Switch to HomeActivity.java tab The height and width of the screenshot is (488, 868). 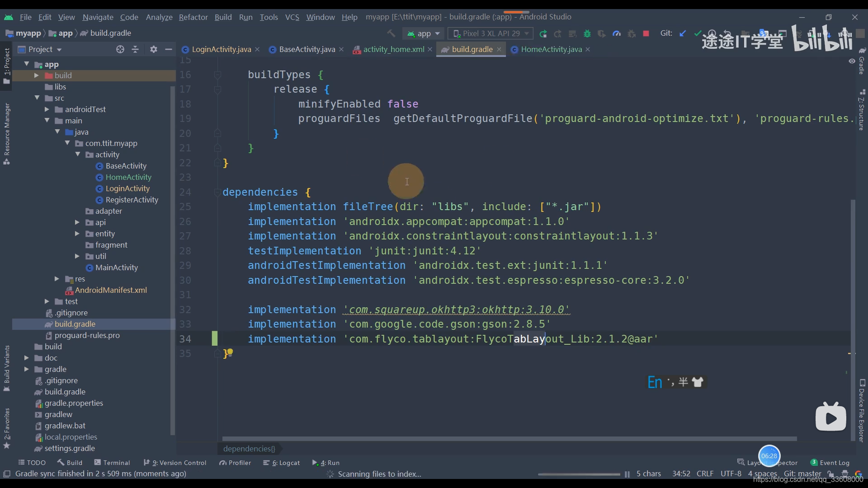point(551,49)
